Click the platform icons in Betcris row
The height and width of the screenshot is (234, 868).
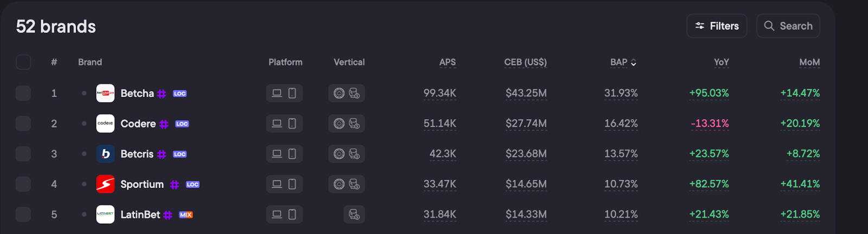point(284,154)
